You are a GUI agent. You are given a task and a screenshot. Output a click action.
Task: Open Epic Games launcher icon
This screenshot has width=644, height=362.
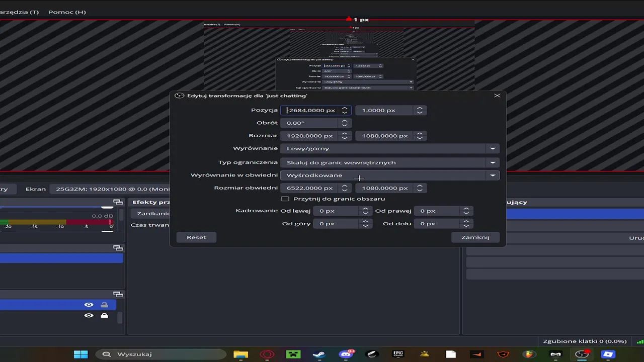click(x=398, y=354)
